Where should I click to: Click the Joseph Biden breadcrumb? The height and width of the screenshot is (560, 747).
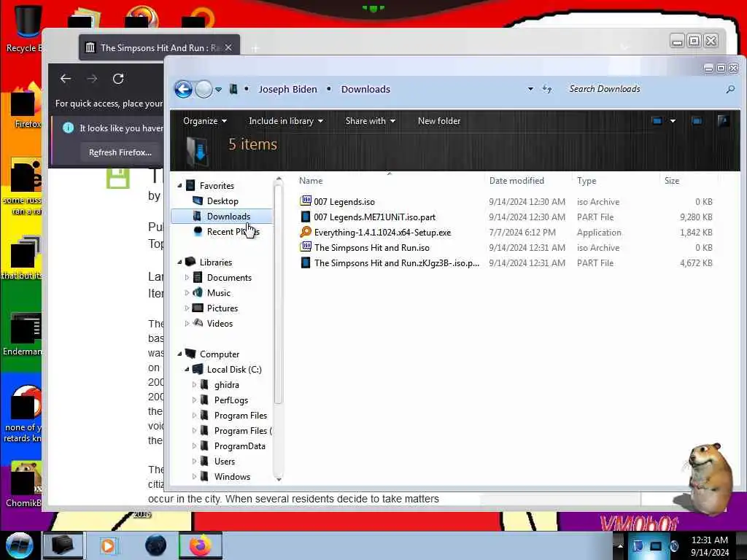coord(287,89)
